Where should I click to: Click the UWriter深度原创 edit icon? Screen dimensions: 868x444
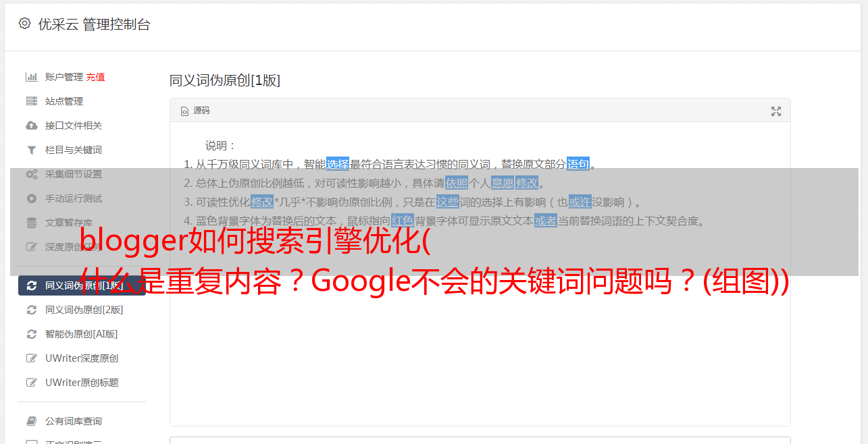[x=31, y=358]
